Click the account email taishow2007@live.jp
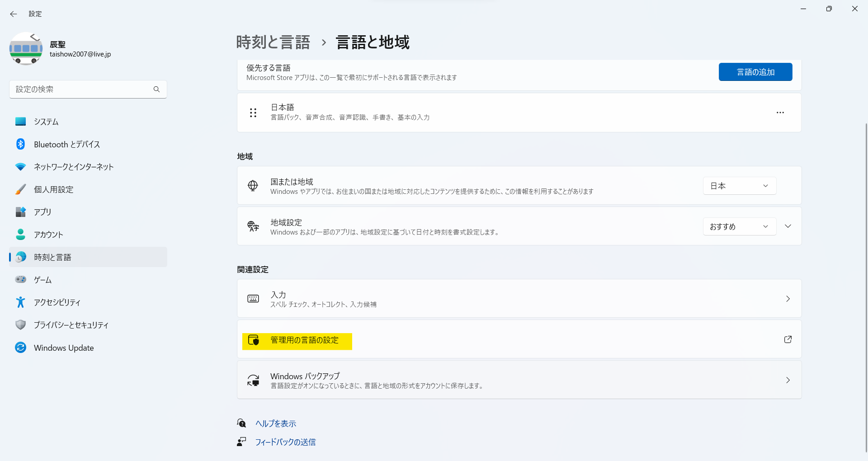 pyautogui.click(x=80, y=54)
